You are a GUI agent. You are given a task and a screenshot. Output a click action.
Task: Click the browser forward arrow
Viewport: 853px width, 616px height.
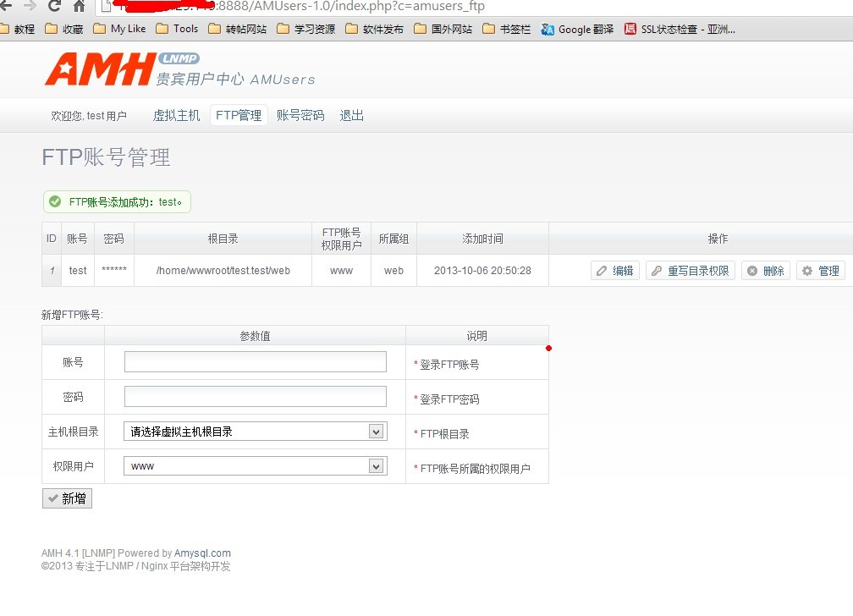point(30,7)
